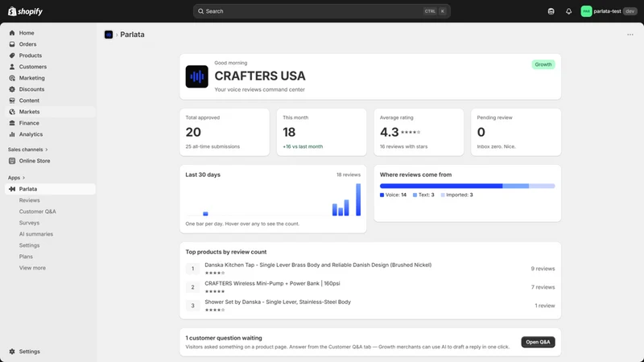The image size is (644, 362).
Task: Open Analytics in the sidebar
Action: [31, 134]
